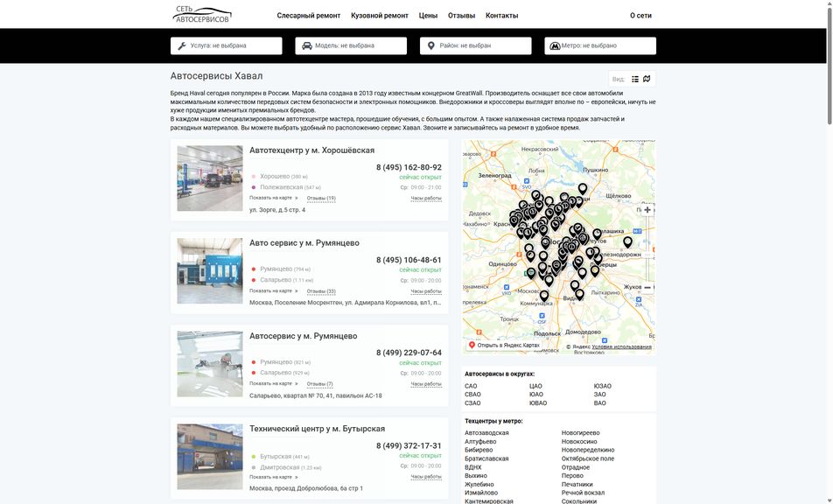The height and width of the screenshot is (504, 833).
Task: Open Слесарный ремонт menu
Action: pos(309,16)
